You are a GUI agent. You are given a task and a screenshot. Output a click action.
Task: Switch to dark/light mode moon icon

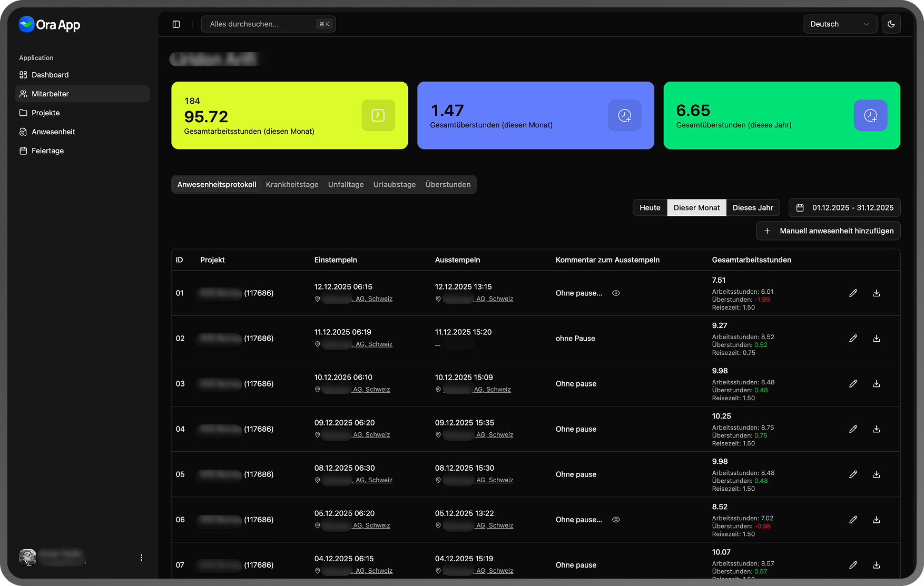click(891, 24)
